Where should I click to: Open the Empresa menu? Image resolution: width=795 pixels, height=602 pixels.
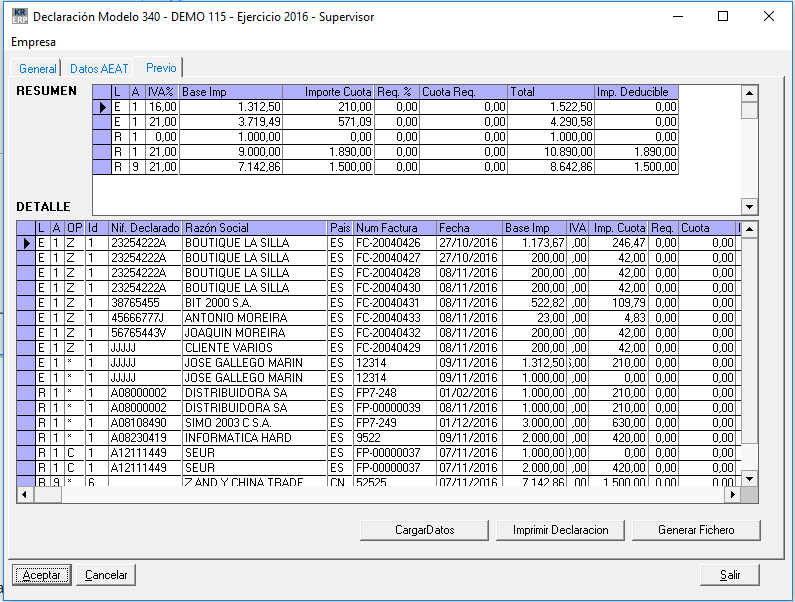click(x=33, y=42)
